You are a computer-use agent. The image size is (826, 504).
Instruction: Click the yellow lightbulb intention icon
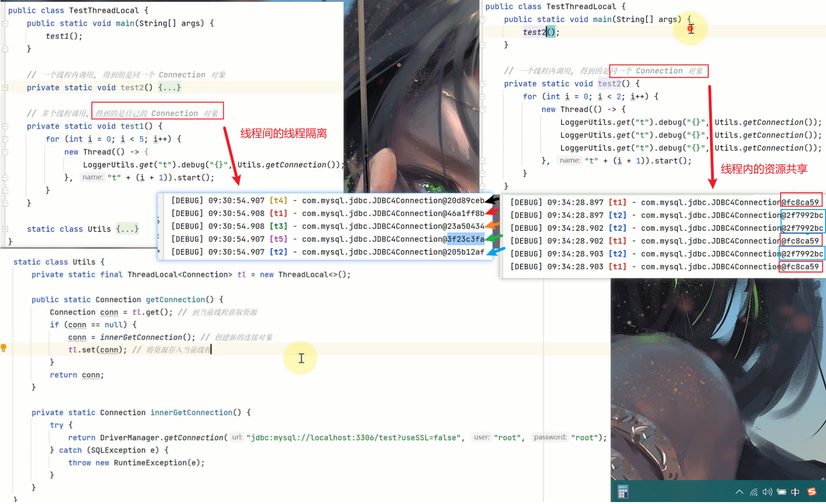(x=3, y=348)
